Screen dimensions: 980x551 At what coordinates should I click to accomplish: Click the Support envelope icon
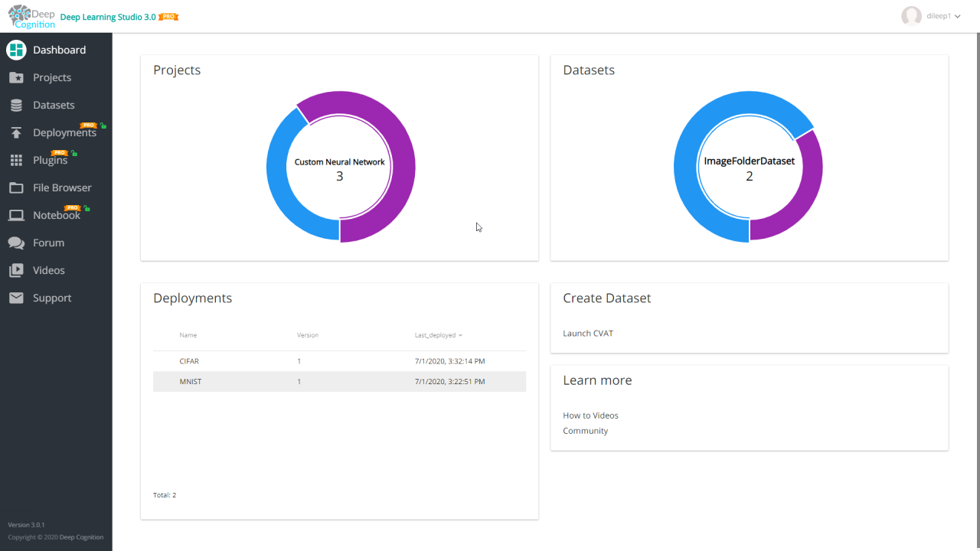16,298
